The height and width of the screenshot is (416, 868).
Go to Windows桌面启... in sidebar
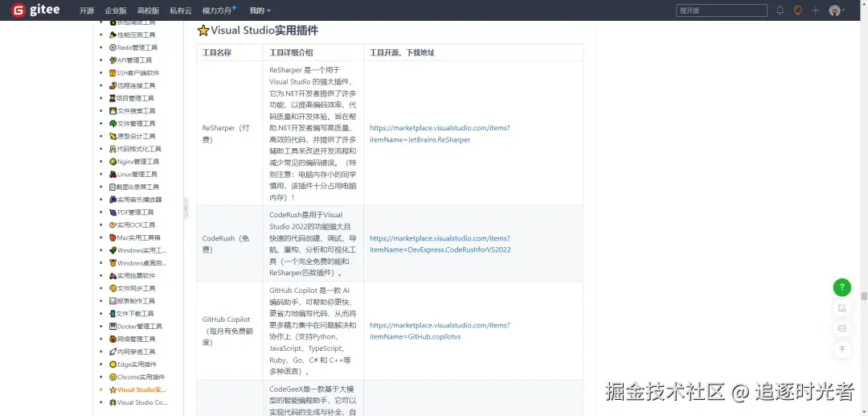tap(138, 263)
